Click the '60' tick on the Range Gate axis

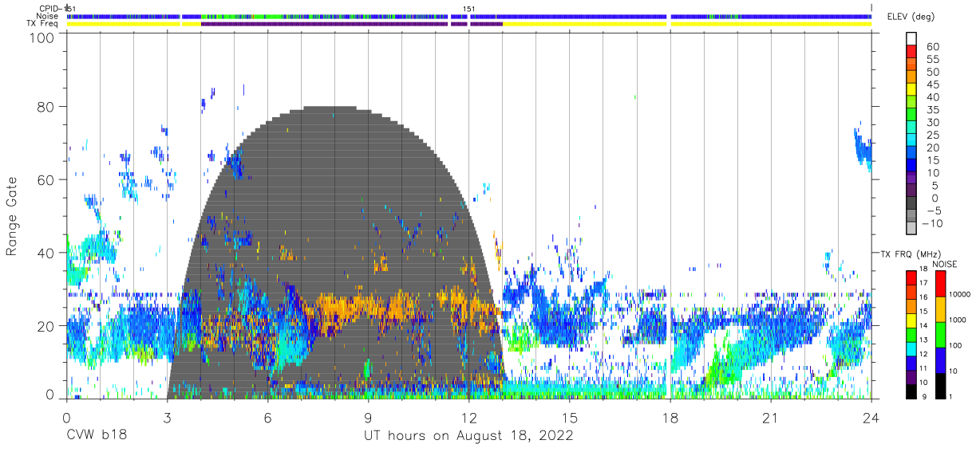pos(47,180)
